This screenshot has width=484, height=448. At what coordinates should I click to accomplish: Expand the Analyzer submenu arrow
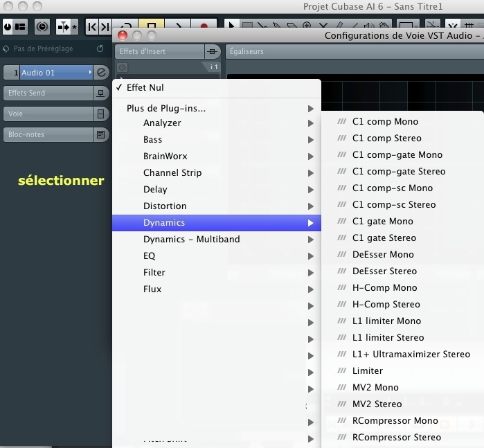310,123
